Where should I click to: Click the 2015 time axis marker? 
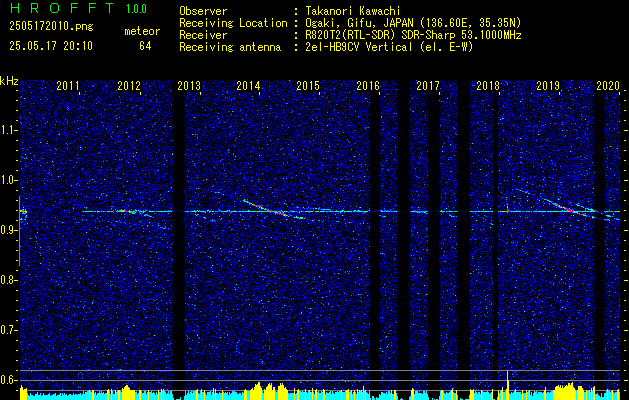click(308, 85)
